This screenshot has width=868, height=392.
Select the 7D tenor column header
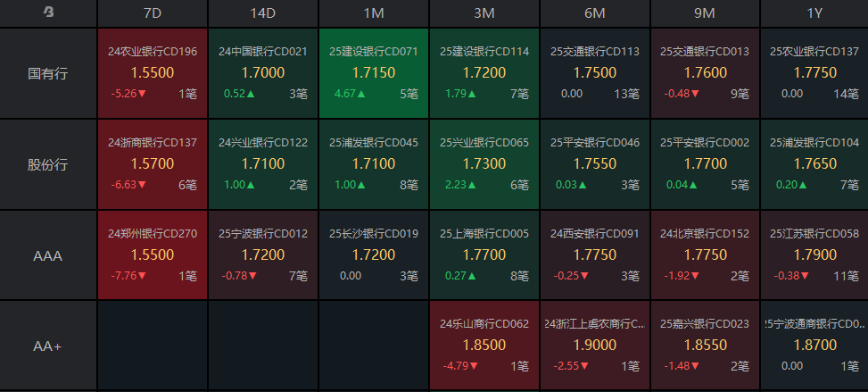(x=153, y=13)
